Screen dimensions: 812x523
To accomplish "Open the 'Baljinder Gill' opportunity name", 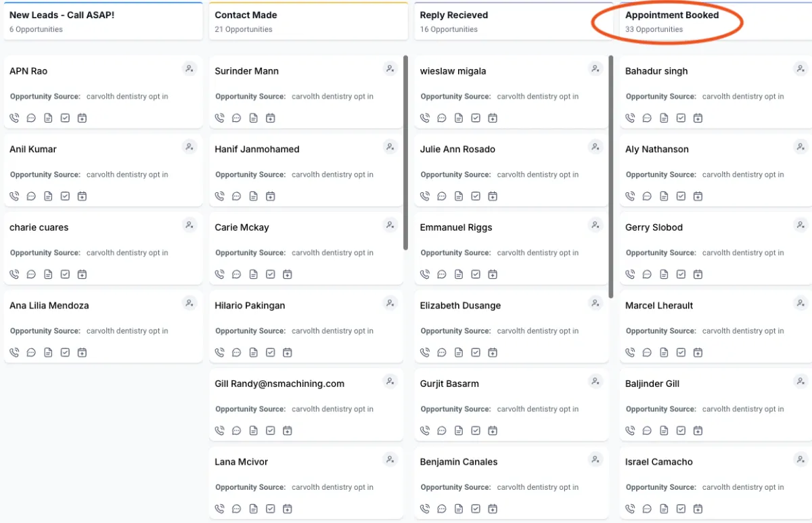I will (x=652, y=384).
